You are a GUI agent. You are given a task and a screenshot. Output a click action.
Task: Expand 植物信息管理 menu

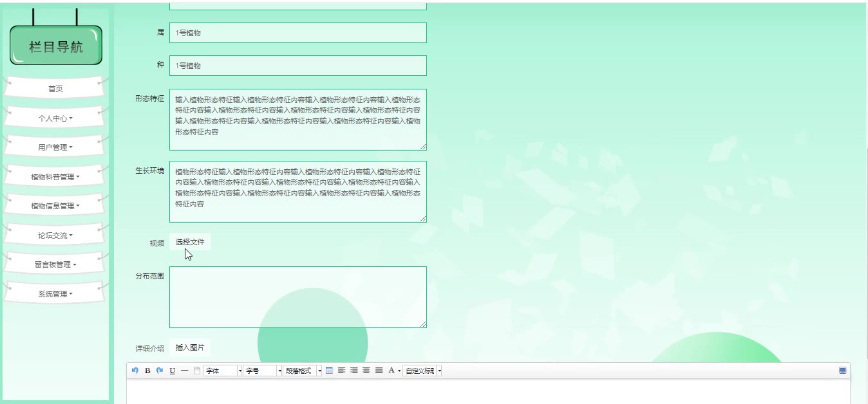coord(55,206)
